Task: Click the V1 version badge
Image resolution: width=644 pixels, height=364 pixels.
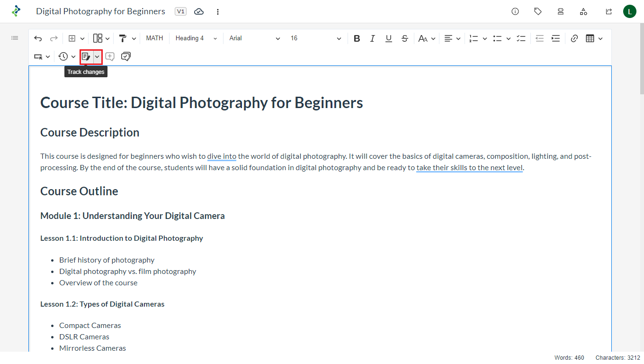Action: pos(180,11)
